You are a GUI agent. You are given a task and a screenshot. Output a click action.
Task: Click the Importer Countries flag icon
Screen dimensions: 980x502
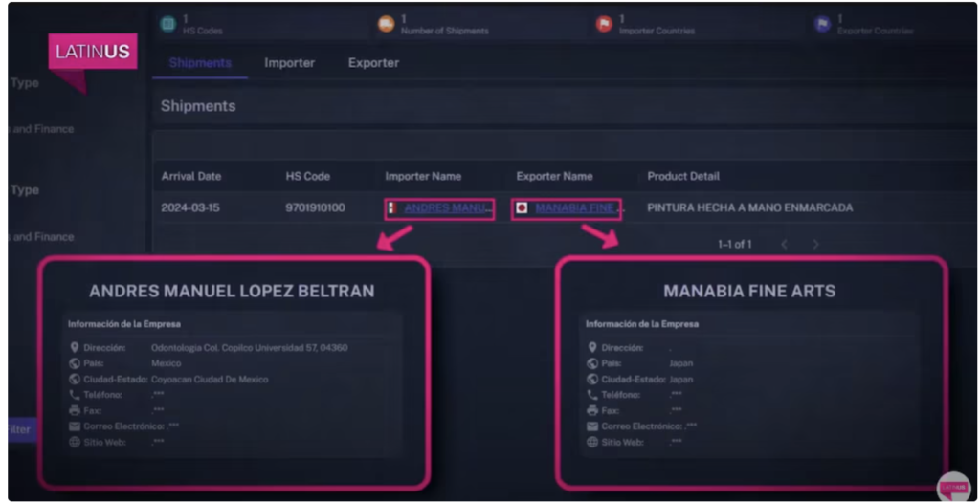point(604,24)
